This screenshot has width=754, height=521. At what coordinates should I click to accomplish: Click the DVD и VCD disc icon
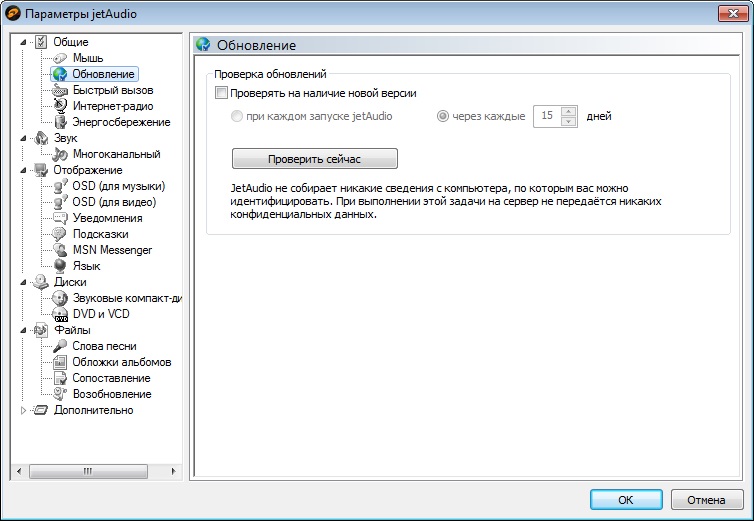click(x=60, y=314)
